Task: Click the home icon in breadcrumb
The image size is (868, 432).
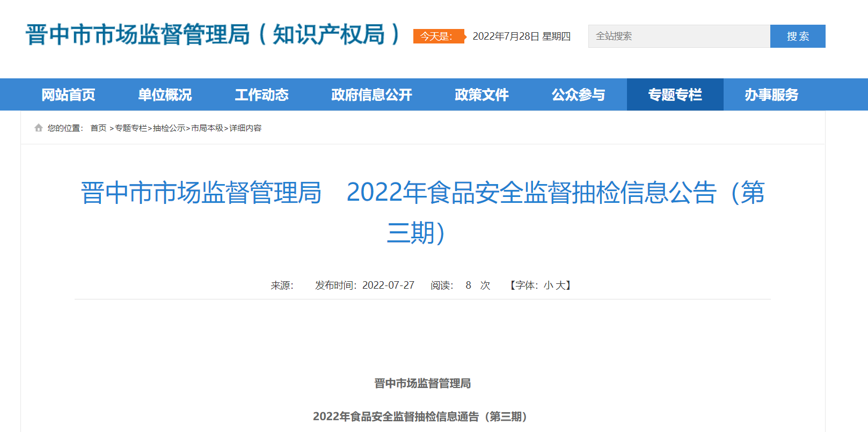Action: tap(39, 128)
